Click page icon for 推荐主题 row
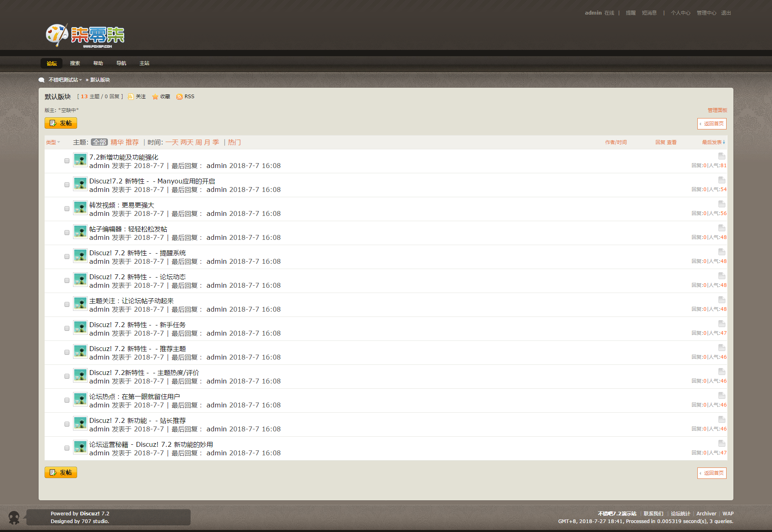This screenshot has width=772, height=532. tap(722, 348)
